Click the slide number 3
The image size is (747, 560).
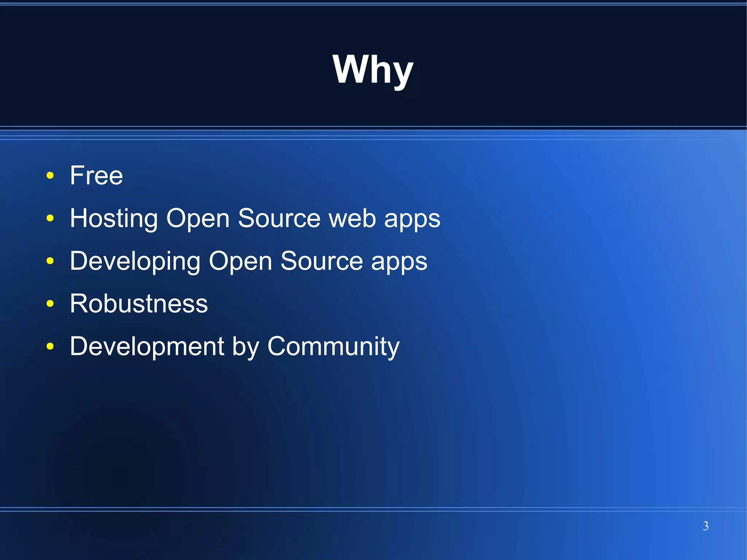[x=705, y=526]
